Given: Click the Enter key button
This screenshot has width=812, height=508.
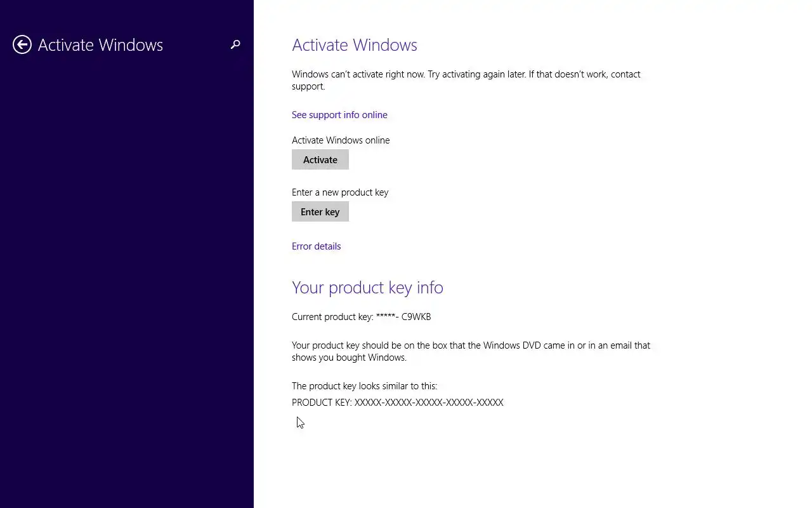Looking at the screenshot, I should coord(320,211).
